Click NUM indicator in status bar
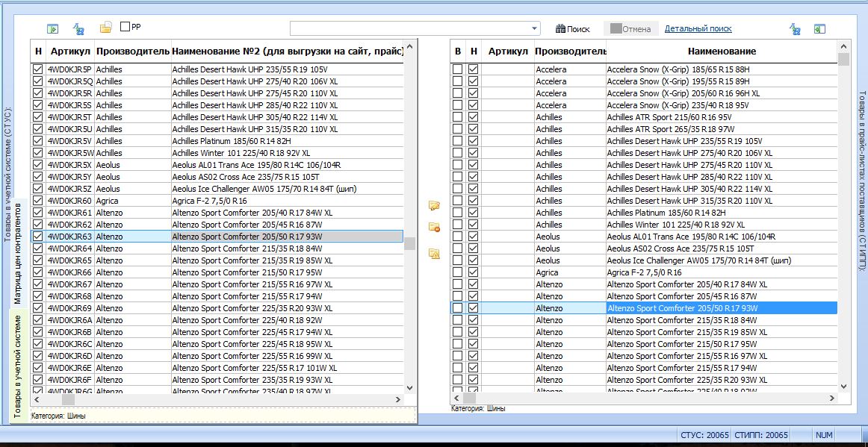This screenshot has width=868, height=447. 822,435
